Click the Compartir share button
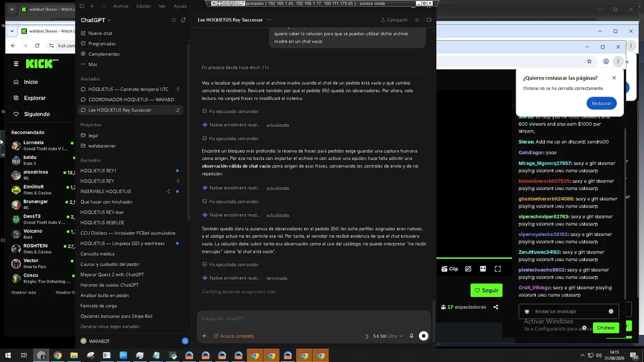 [394, 20]
